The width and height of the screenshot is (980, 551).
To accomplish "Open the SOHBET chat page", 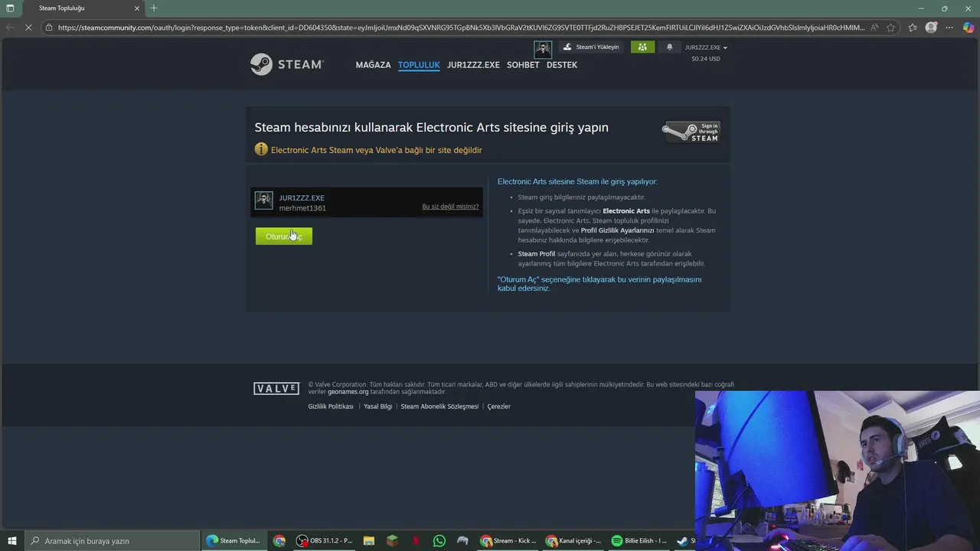I will point(523,65).
